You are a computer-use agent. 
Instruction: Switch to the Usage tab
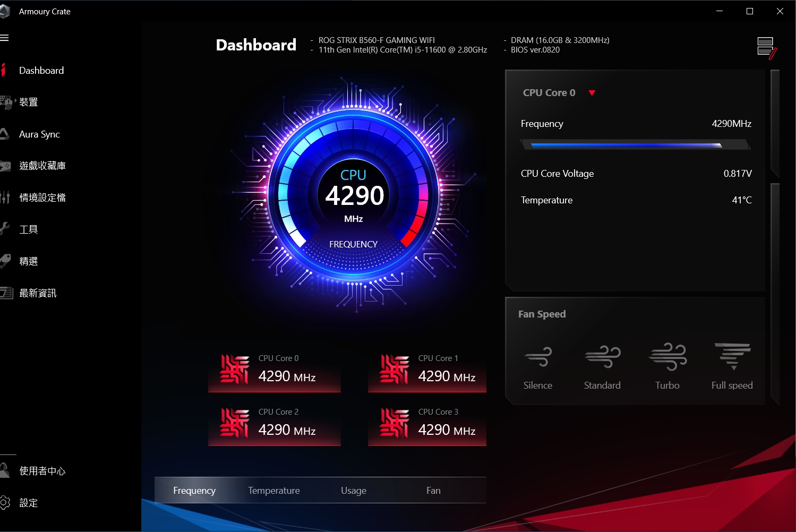click(354, 491)
